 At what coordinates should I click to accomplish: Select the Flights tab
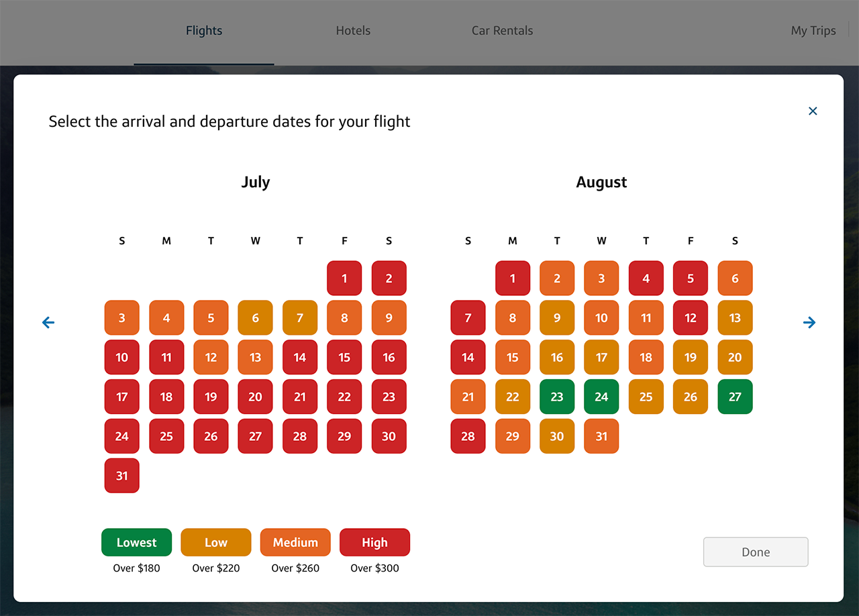(x=204, y=31)
